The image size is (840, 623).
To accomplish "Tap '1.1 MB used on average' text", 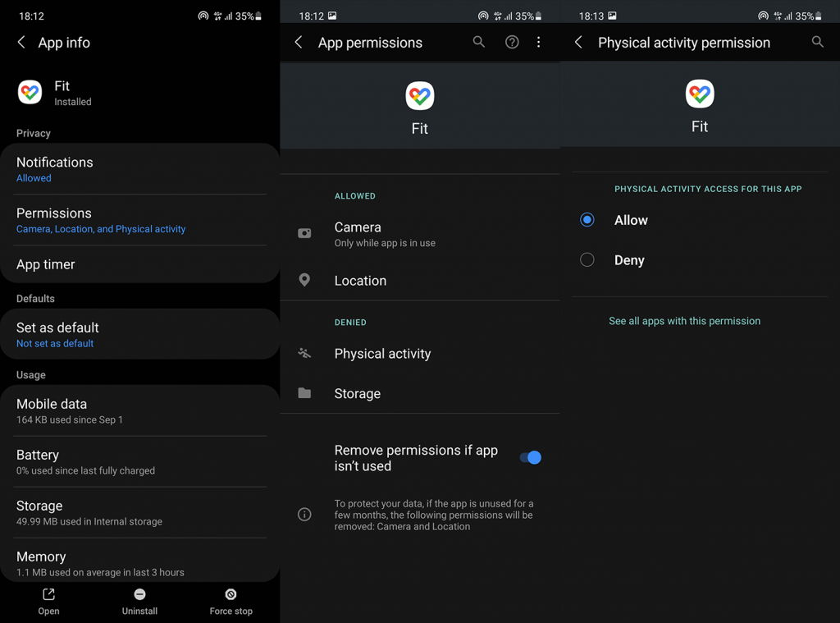I will pyautogui.click(x=100, y=573).
